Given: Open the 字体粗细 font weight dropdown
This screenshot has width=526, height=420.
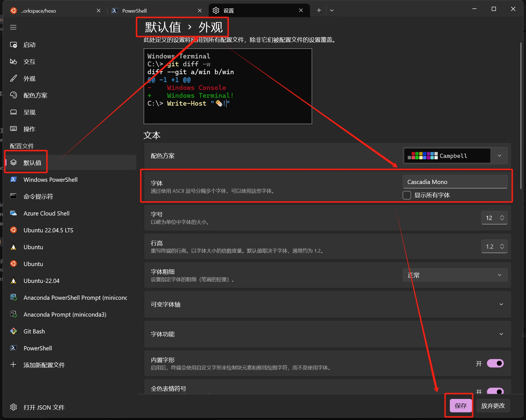Looking at the screenshot, I should (x=455, y=275).
